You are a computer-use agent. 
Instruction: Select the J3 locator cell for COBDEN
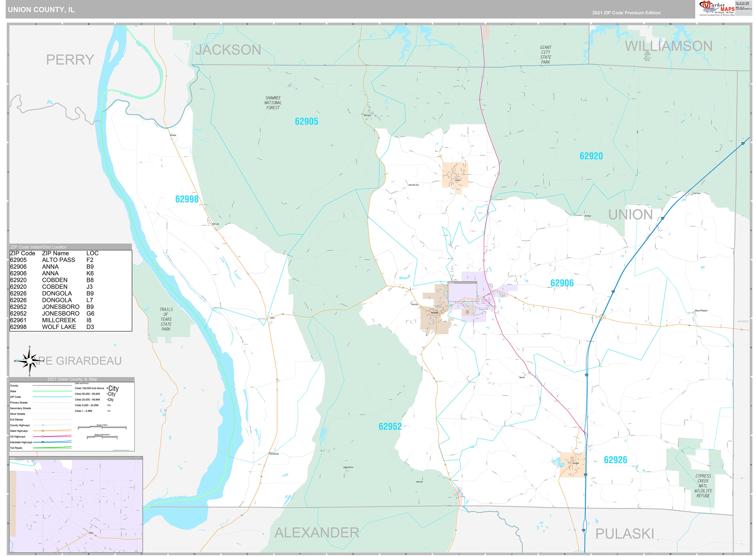90,287
